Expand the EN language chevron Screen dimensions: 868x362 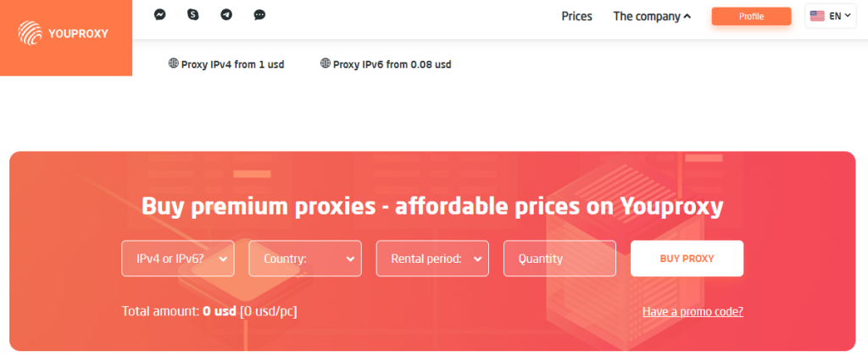click(x=848, y=16)
